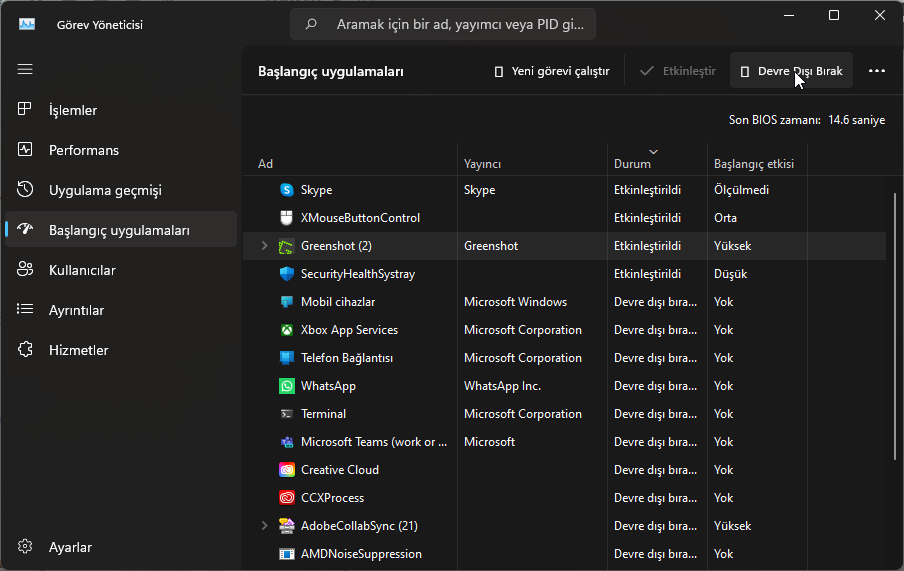Click the Mobil cihazlar icon
This screenshot has height=571, width=904.
(x=287, y=302)
